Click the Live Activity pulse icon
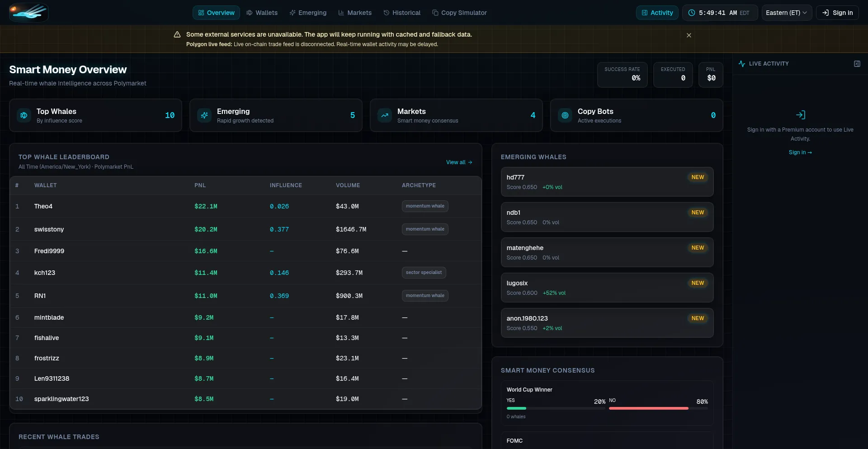The image size is (868, 449). click(741, 64)
